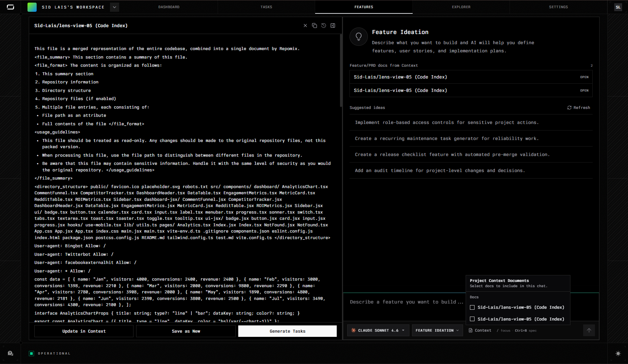Screen dimensions: 628x364
Task: Check the first lens-view-05 doc checkbox
Action: [x=472, y=307]
